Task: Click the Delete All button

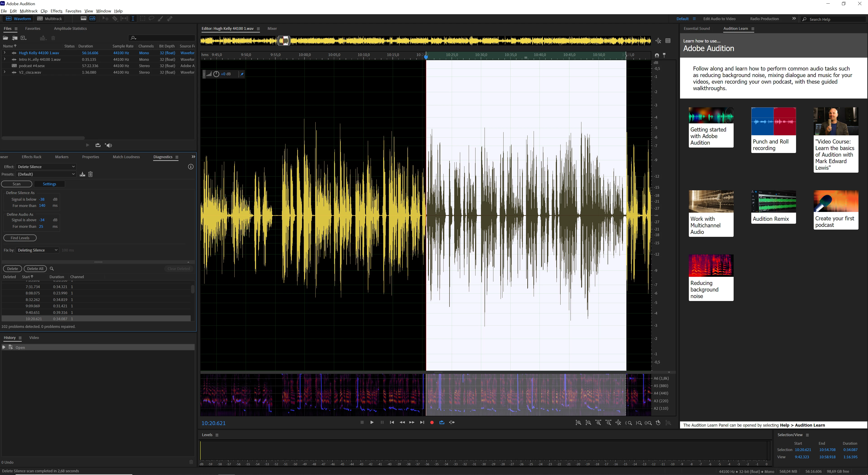Action: pyautogui.click(x=35, y=269)
